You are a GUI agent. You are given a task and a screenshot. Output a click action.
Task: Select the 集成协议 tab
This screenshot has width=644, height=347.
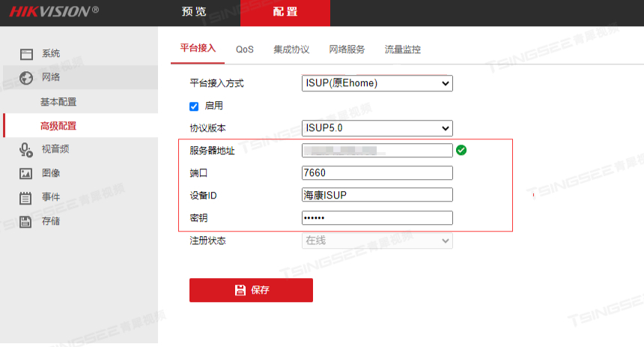[x=291, y=49]
